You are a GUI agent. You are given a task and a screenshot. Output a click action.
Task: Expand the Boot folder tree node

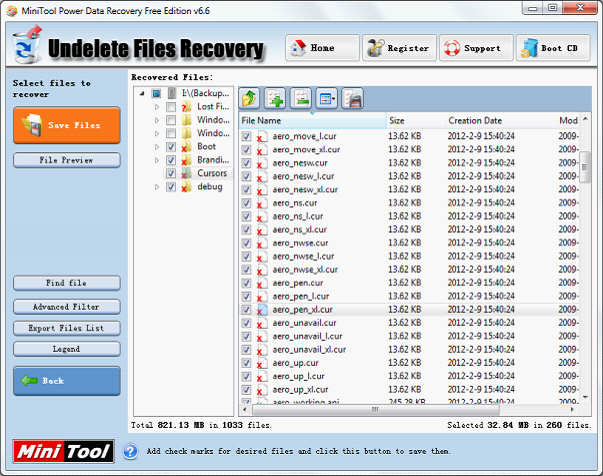pos(157,147)
